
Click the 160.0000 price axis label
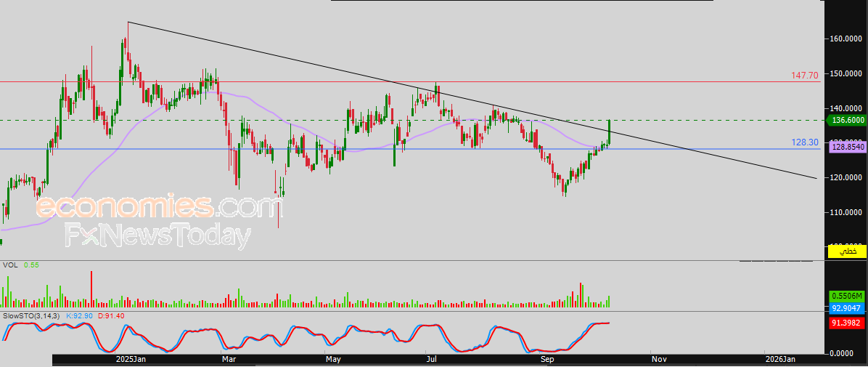[846, 39]
